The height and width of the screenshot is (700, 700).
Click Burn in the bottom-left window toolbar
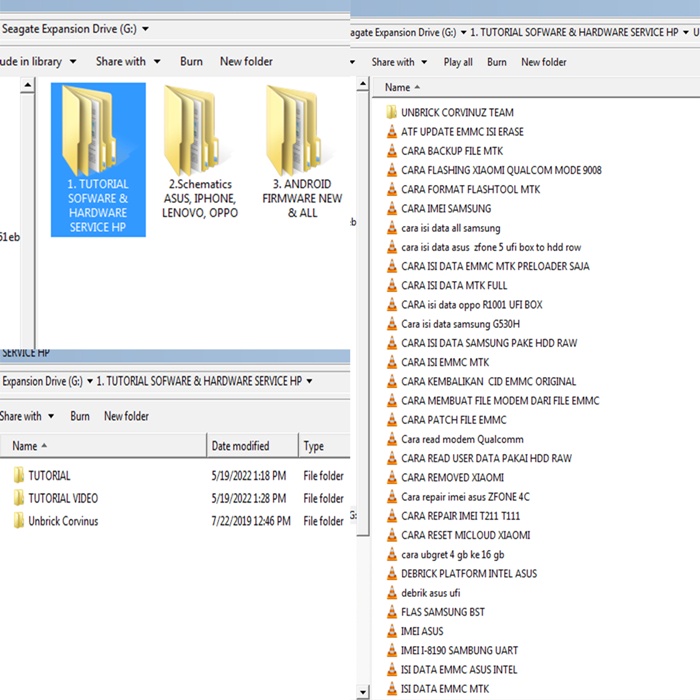[80, 416]
